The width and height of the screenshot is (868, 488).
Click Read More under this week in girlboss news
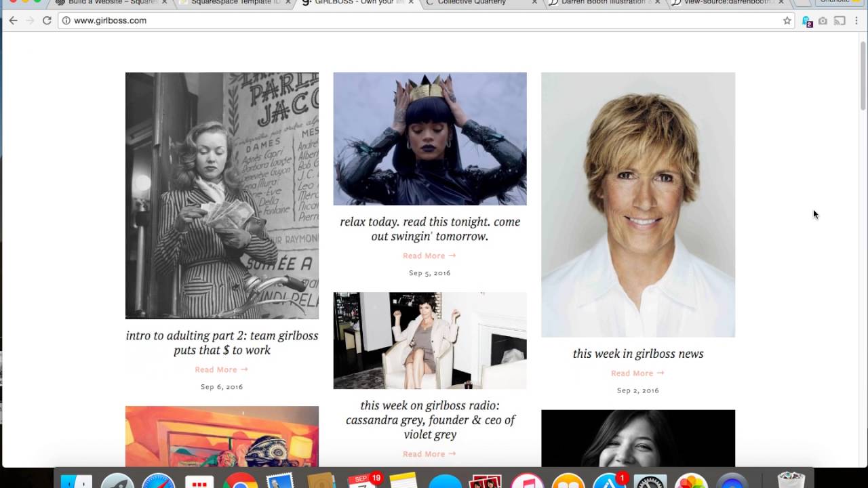pyautogui.click(x=637, y=373)
